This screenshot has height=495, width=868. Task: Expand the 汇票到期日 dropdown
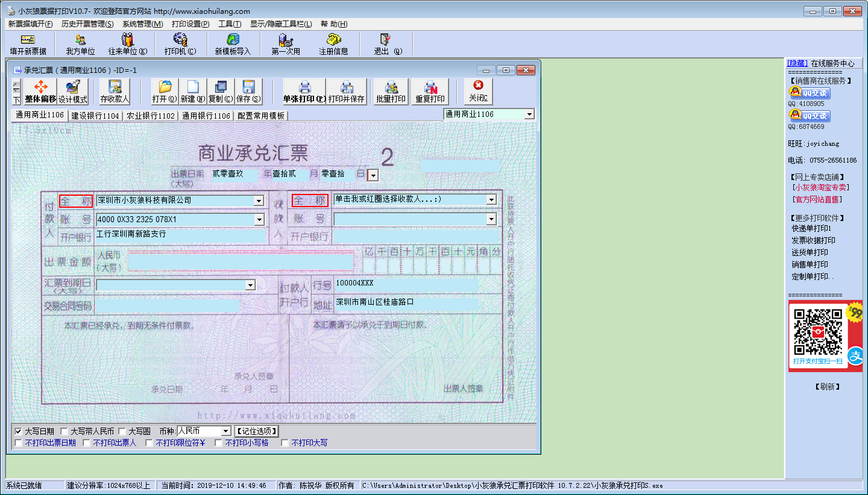pos(250,285)
